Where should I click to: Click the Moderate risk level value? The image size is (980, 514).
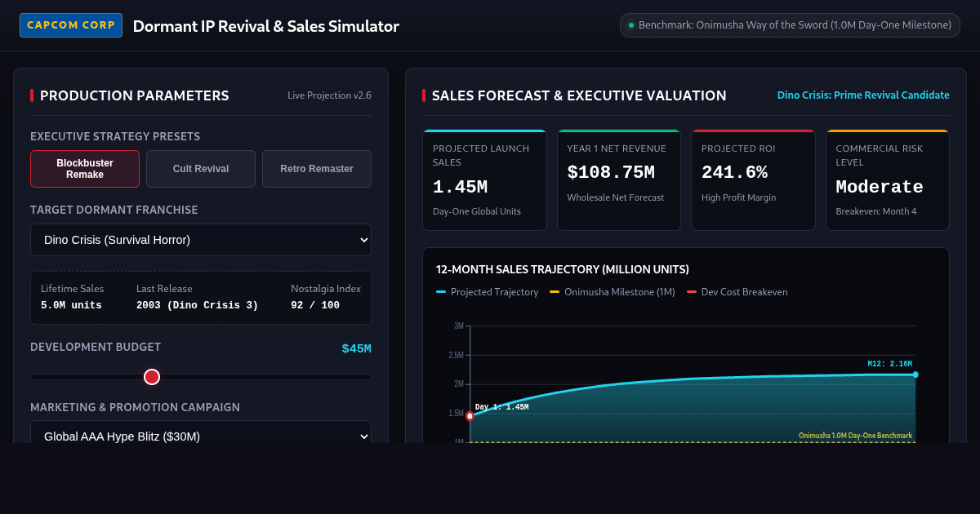click(880, 187)
